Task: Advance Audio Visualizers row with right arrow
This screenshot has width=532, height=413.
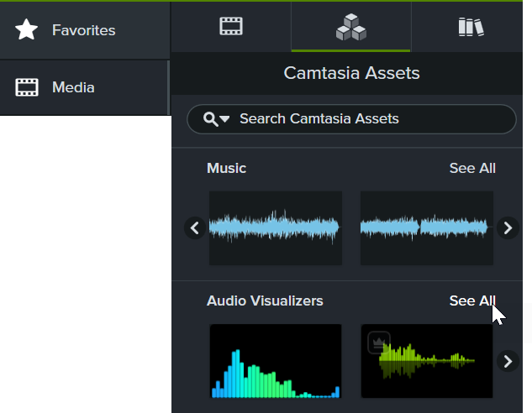Action: pos(508,361)
